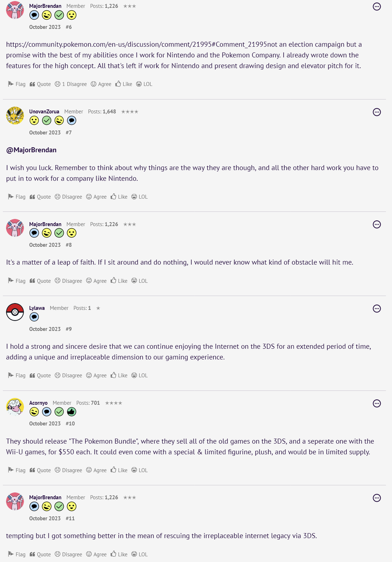
Task: Open Lylawa's Poké Ball avatar
Action: point(15,312)
